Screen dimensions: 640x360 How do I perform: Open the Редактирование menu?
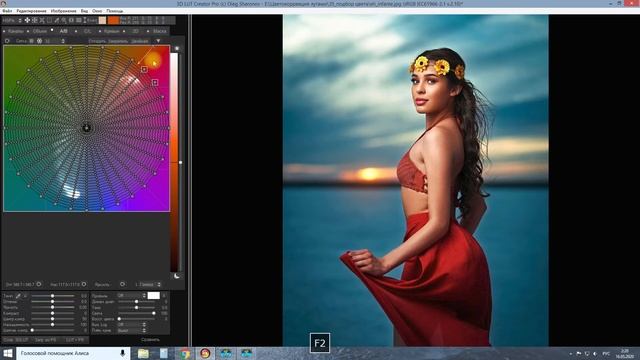tap(31, 11)
